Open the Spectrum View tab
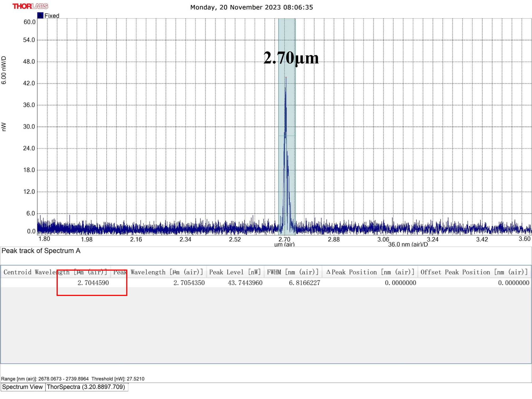Viewport: 532px width, 399px height. 23,387
